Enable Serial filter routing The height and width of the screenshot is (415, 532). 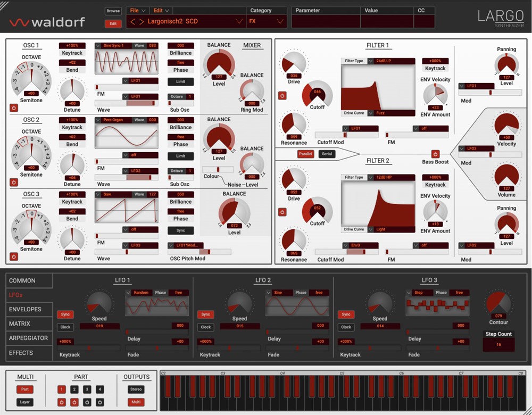tap(327, 154)
